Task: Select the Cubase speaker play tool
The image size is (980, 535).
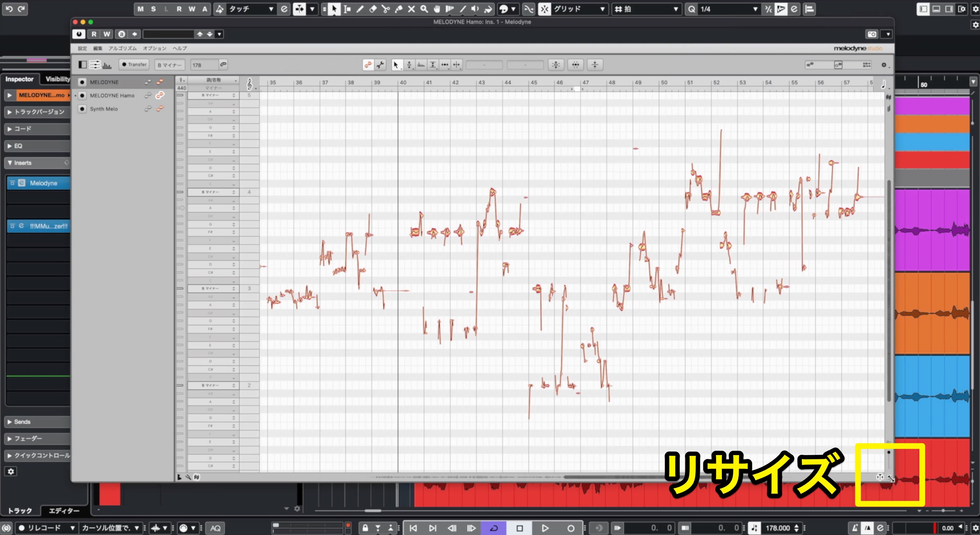Action: pyautogui.click(x=475, y=9)
